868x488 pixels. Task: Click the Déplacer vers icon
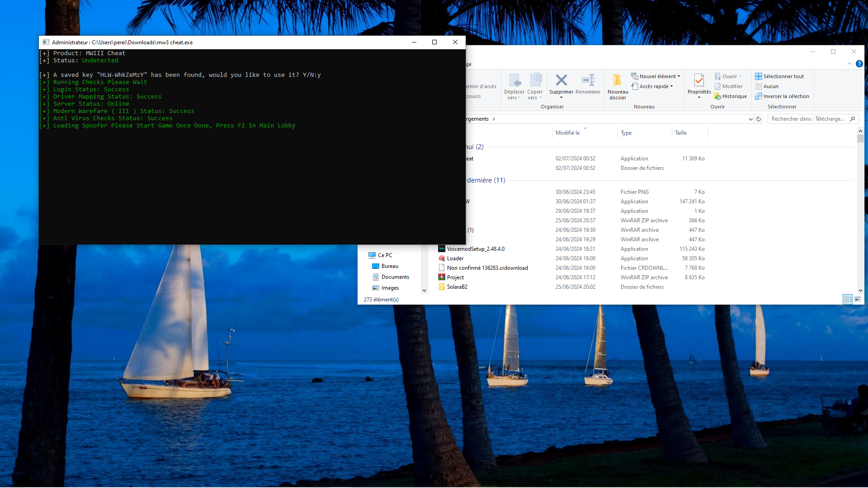[x=514, y=80]
